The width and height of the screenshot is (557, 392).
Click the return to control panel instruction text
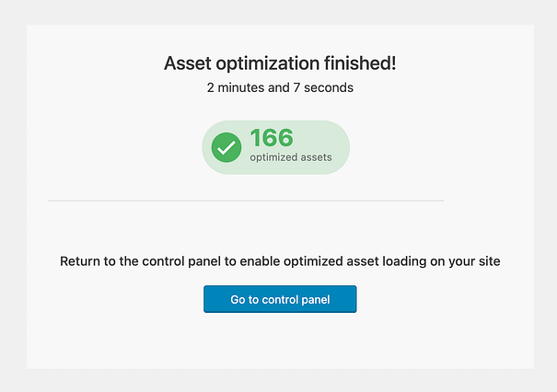(280, 261)
